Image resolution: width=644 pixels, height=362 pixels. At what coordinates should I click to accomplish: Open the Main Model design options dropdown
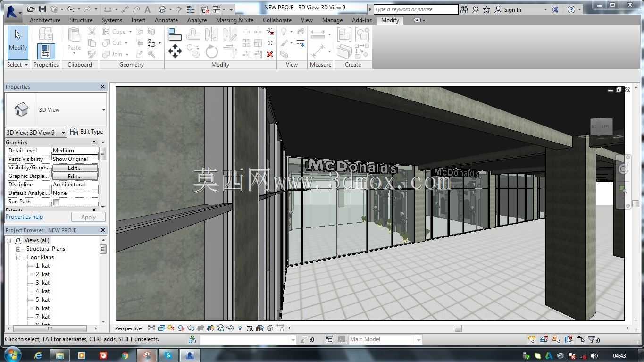pyautogui.click(x=418, y=339)
